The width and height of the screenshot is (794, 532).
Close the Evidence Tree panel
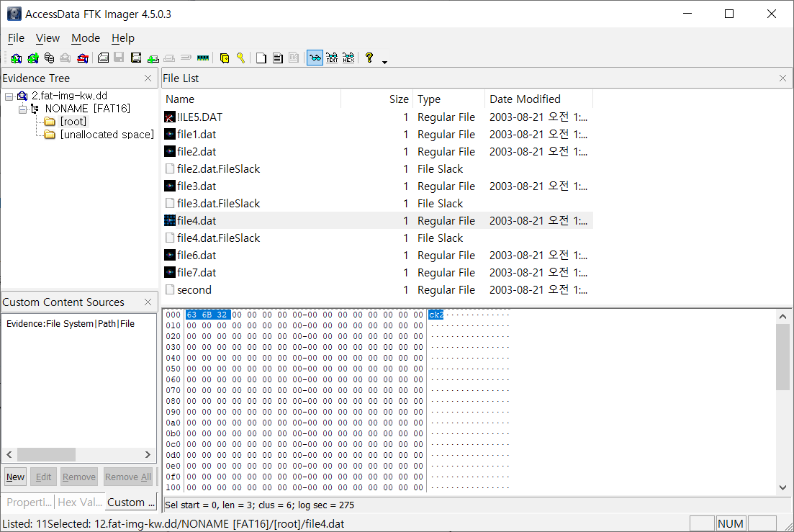tap(148, 78)
